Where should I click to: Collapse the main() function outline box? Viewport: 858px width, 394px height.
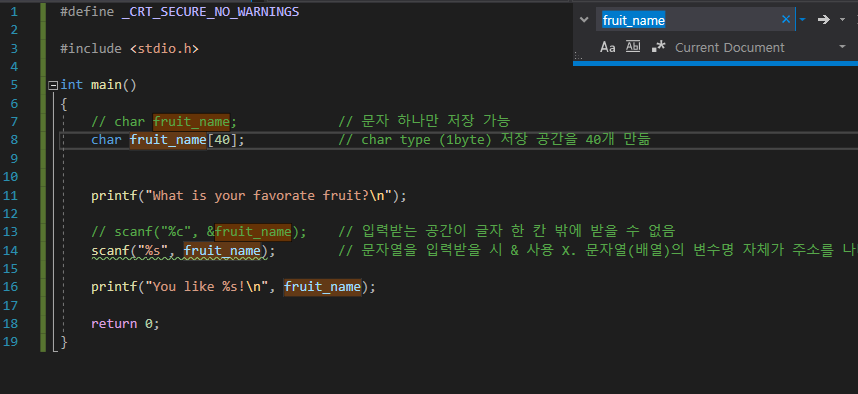[x=53, y=85]
